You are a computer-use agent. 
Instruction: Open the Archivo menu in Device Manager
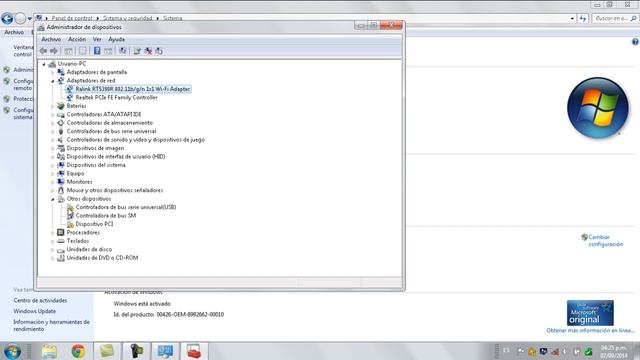(x=51, y=39)
